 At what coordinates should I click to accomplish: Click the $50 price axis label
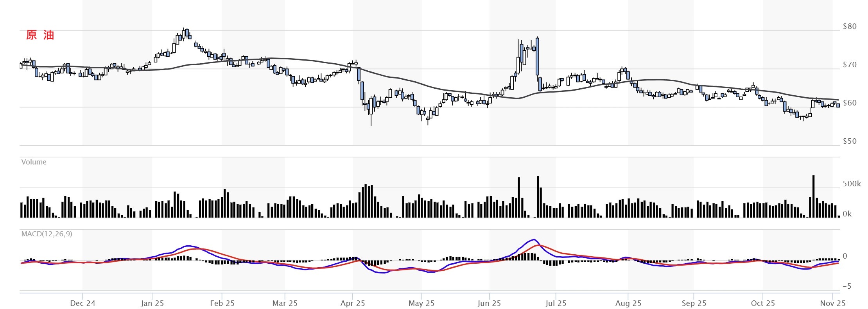849,141
